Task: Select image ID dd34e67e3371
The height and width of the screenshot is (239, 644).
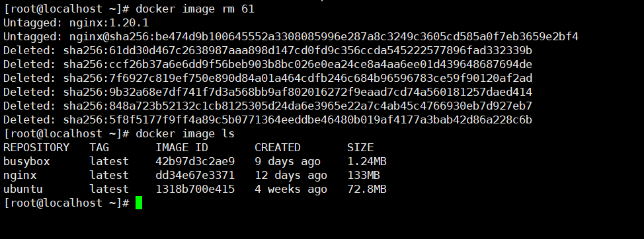Action: [195, 176]
